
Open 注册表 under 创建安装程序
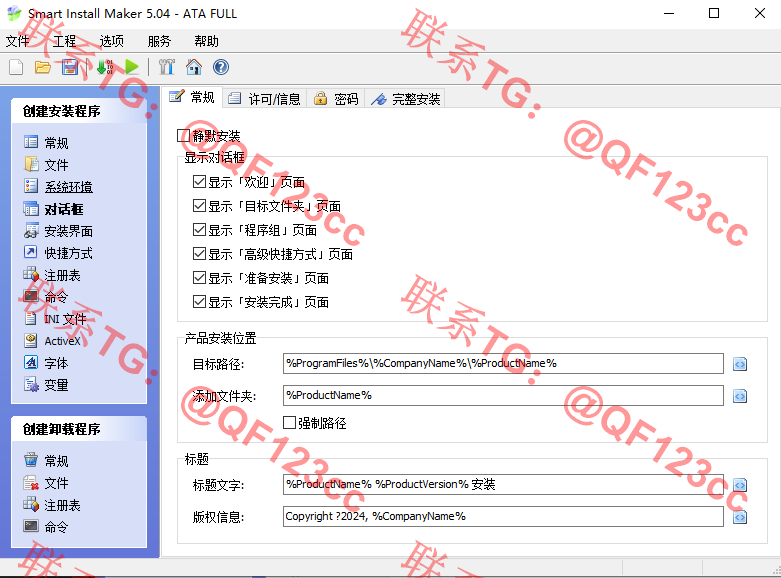(52, 275)
